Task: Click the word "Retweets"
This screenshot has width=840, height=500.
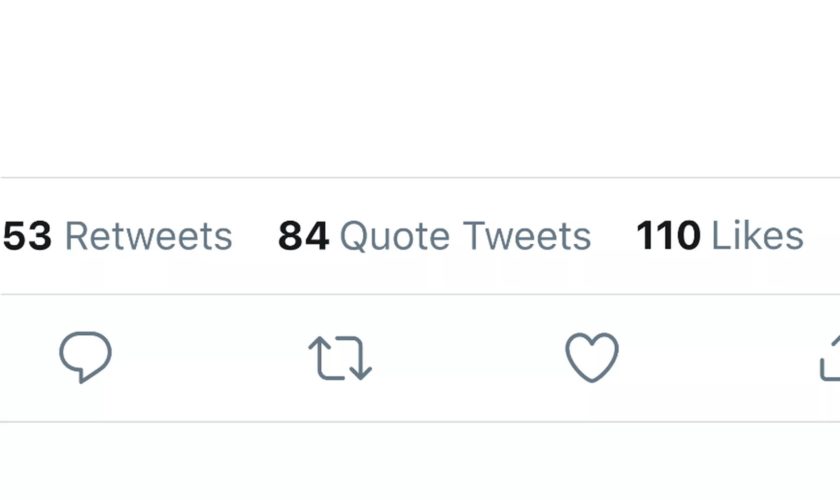Action: click(x=148, y=237)
